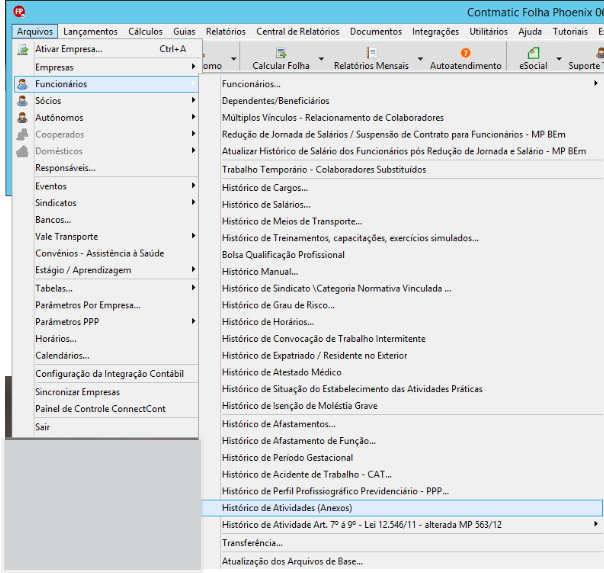Viewport: 604px width, 573px height.
Task: Expand the Sócios submenu arrow
Action: coord(193,100)
